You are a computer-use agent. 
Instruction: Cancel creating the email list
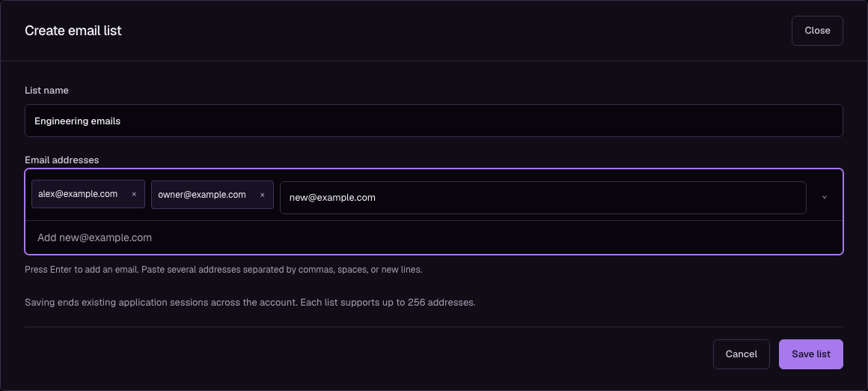(742, 354)
